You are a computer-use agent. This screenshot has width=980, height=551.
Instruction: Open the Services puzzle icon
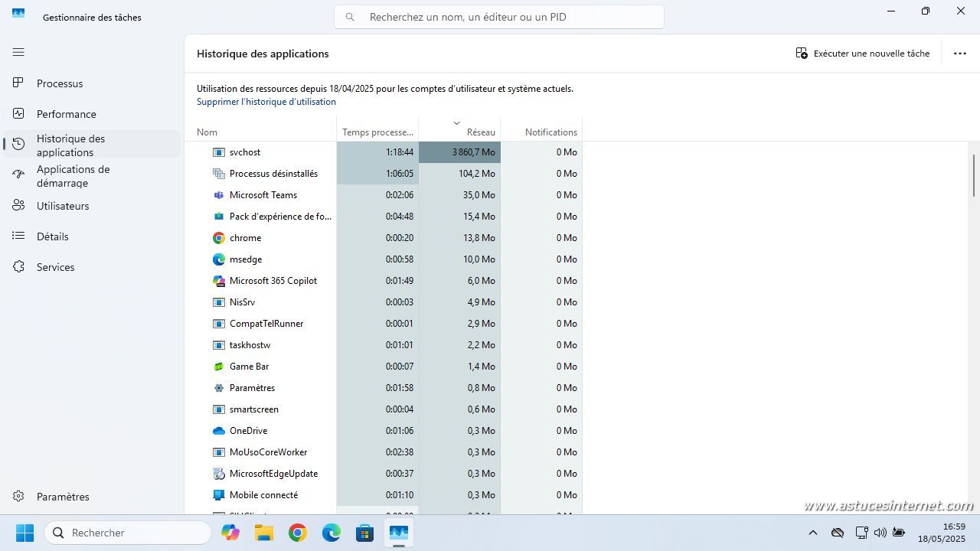coord(18,266)
